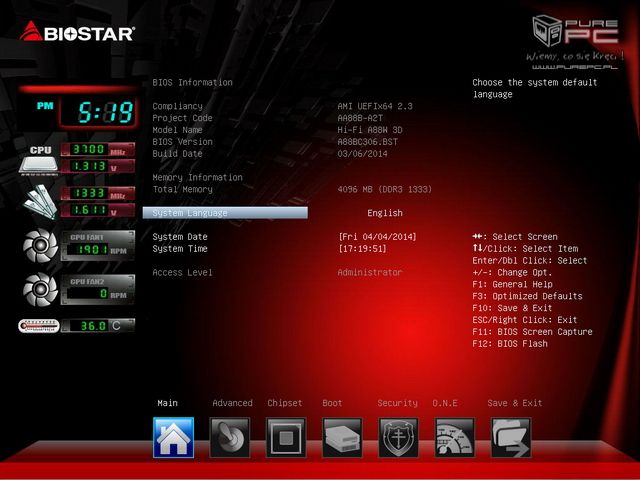Click the CPU FAN2 0 RPM readout
The height and width of the screenshot is (480, 640).
[x=98, y=290]
